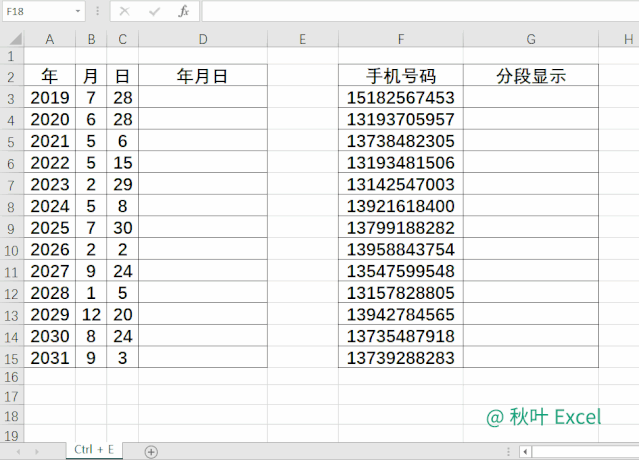The height and width of the screenshot is (460, 639).
Task: Click phone number 13799188282
Action: pos(401,227)
